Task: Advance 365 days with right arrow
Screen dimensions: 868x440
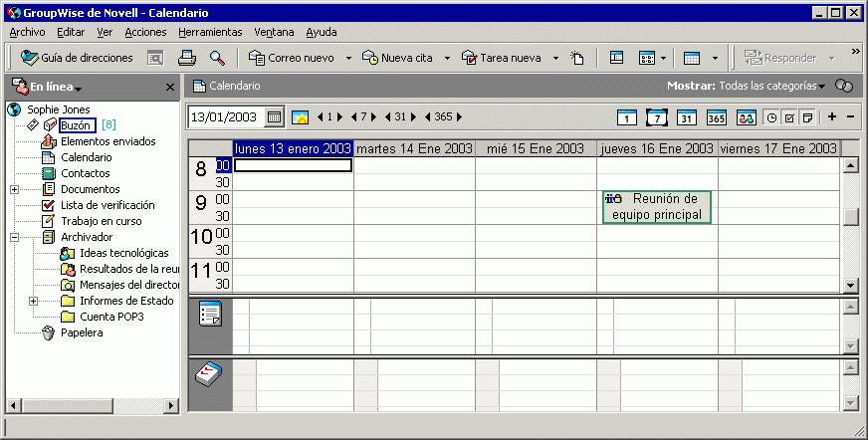Action: click(459, 116)
